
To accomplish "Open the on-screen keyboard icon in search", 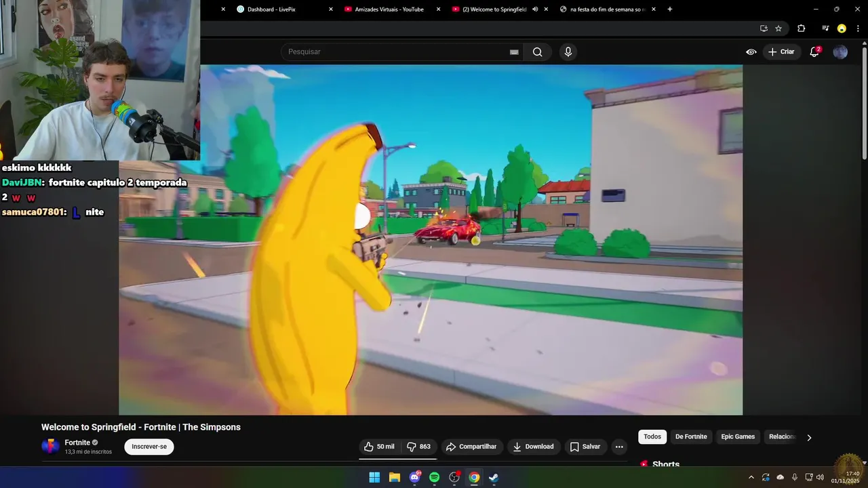I will click(x=514, y=52).
